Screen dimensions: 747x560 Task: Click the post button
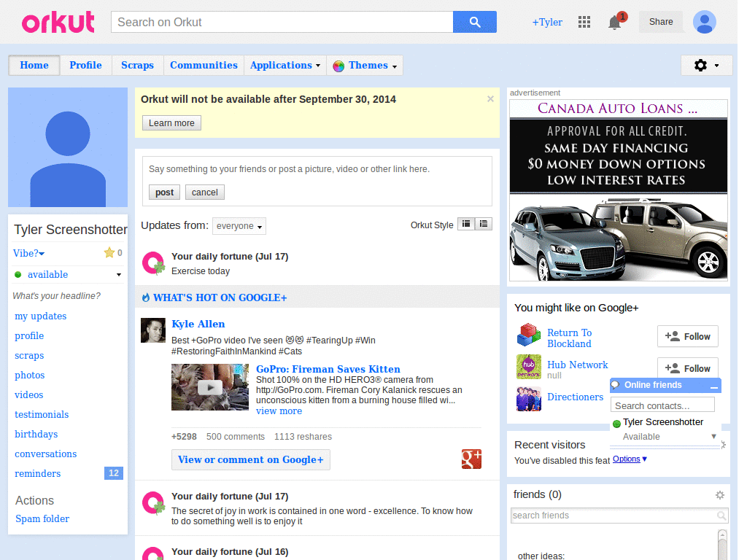[164, 192]
